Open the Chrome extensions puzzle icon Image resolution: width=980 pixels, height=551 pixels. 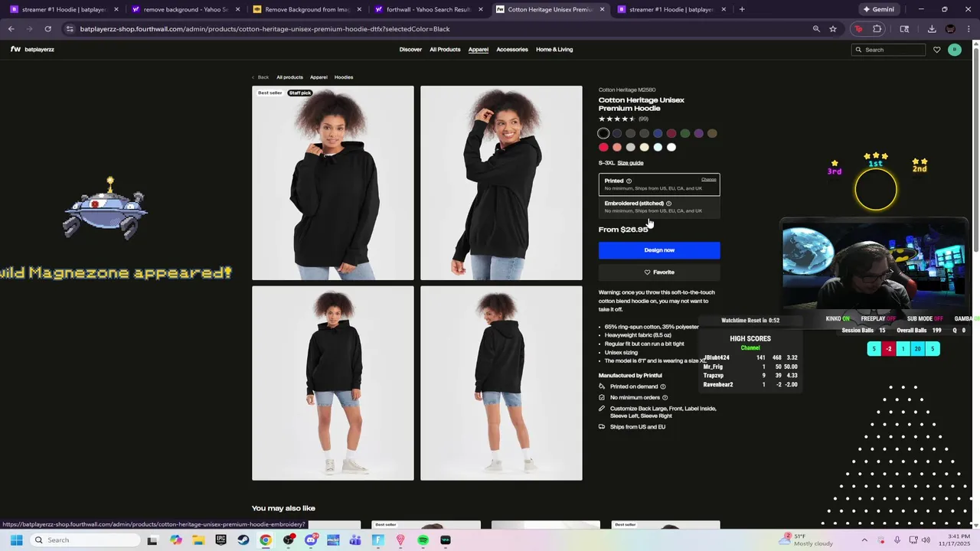pyautogui.click(x=877, y=29)
